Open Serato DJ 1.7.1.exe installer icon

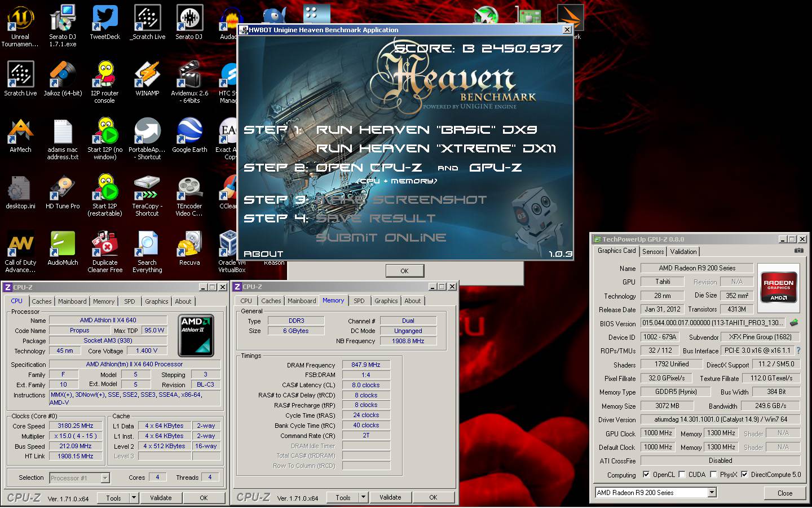click(x=63, y=25)
